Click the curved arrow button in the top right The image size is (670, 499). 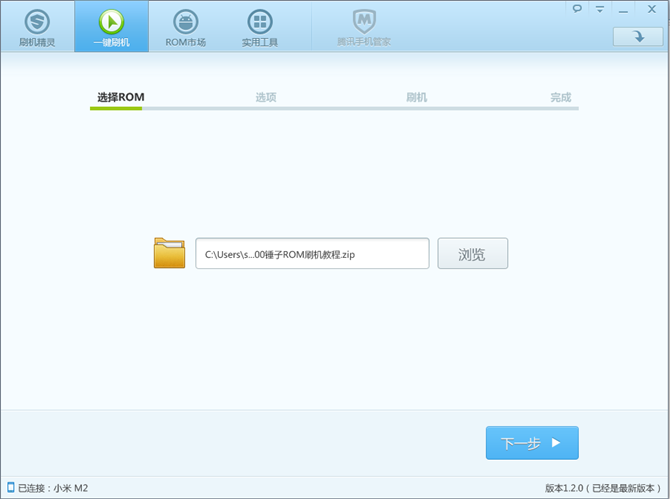pos(638,37)
